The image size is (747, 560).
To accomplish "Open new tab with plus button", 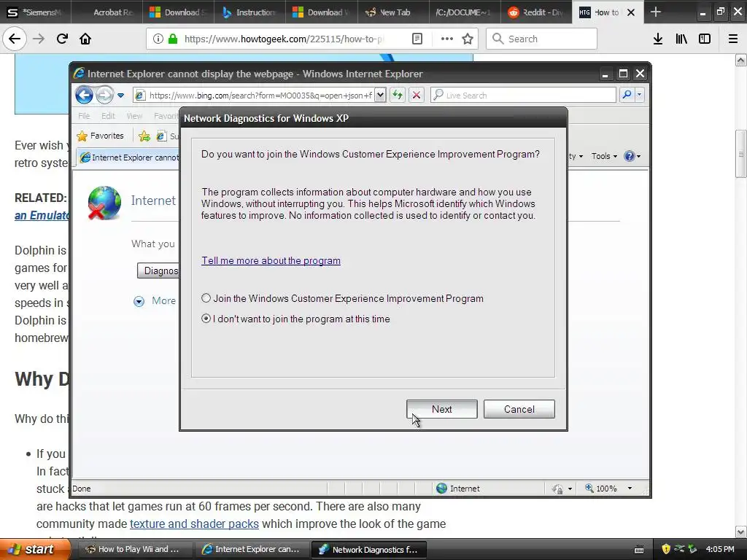I will (x=656, y=12).
